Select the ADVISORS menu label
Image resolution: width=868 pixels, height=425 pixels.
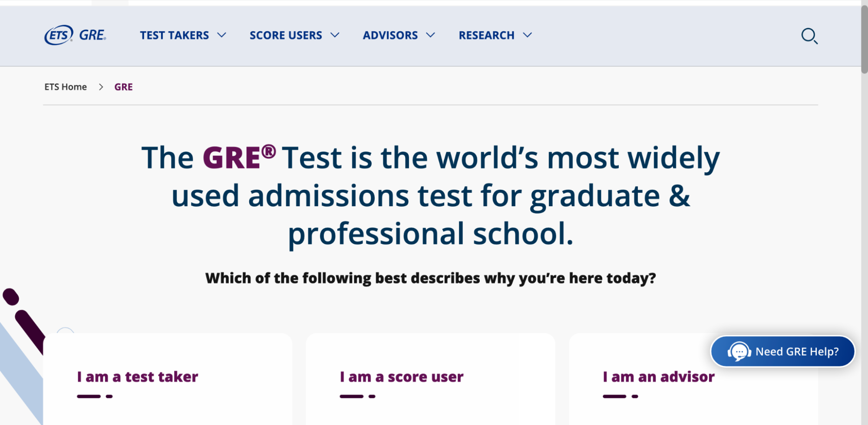[390, 35]
